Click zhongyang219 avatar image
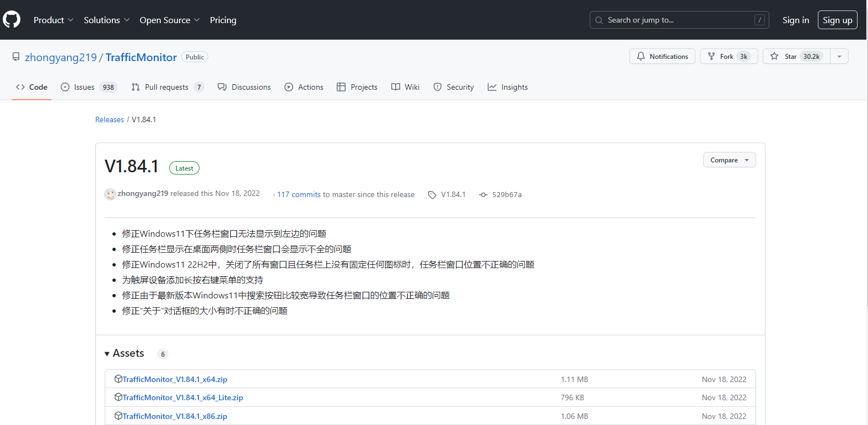 pyautogui.click(x=110, y=194)
